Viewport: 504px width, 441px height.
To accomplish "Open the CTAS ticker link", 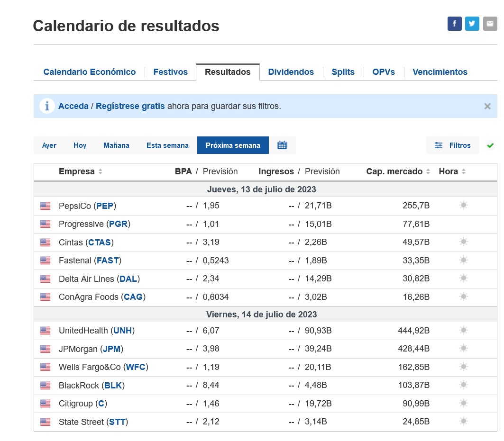I will pos(99,242).
